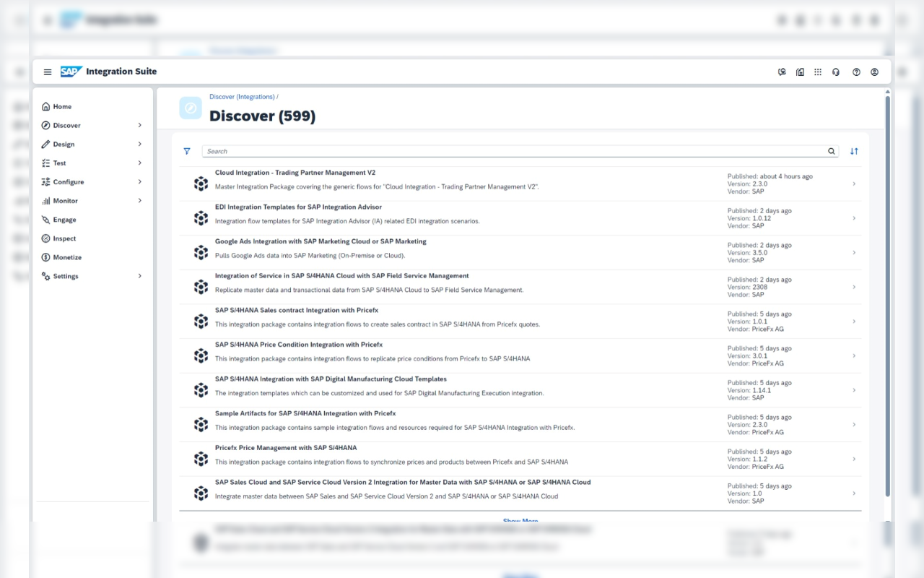924x578 pixels.
Task: Open the Discover (Integrations) breadcrumb link
Action: [242, 97]
